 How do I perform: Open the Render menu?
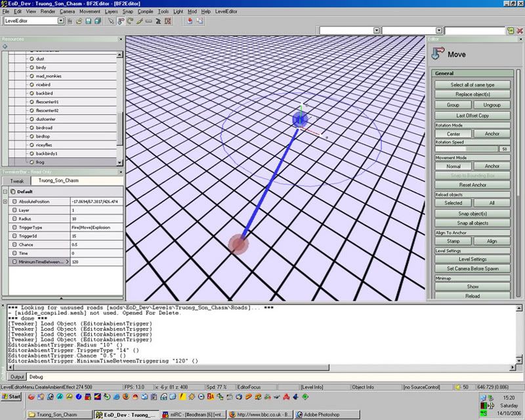point(48,11)
